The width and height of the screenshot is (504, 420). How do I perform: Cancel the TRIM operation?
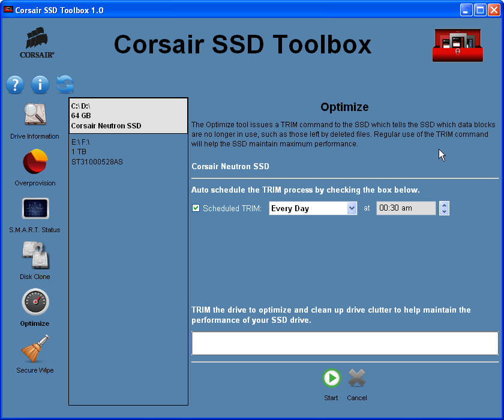357,378
